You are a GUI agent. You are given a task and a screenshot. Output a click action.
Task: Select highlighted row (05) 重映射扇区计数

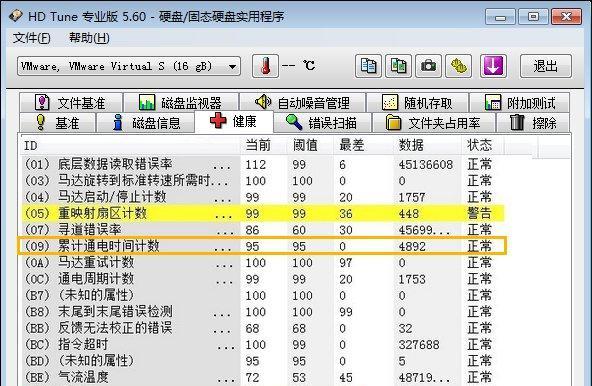(262, 213)
